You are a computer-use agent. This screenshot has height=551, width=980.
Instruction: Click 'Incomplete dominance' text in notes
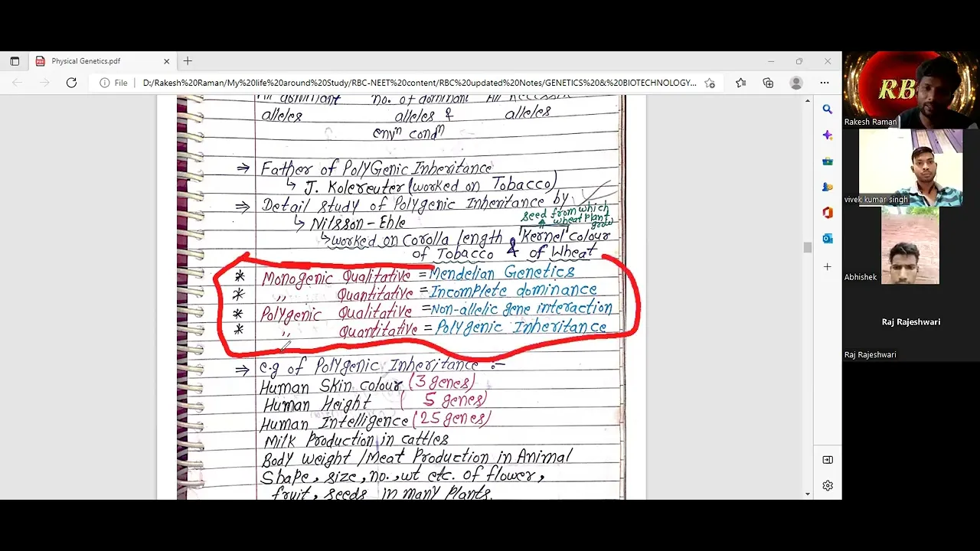pos(513,291)
